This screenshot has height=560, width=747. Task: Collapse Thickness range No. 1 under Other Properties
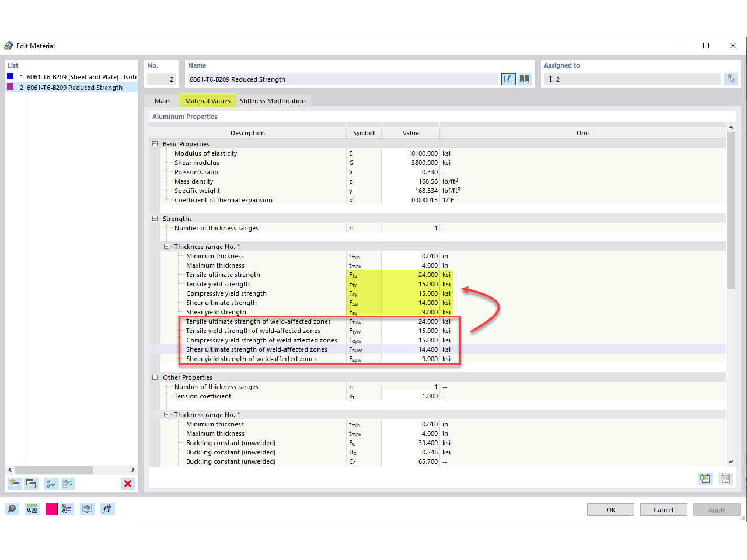click(167, 415)
